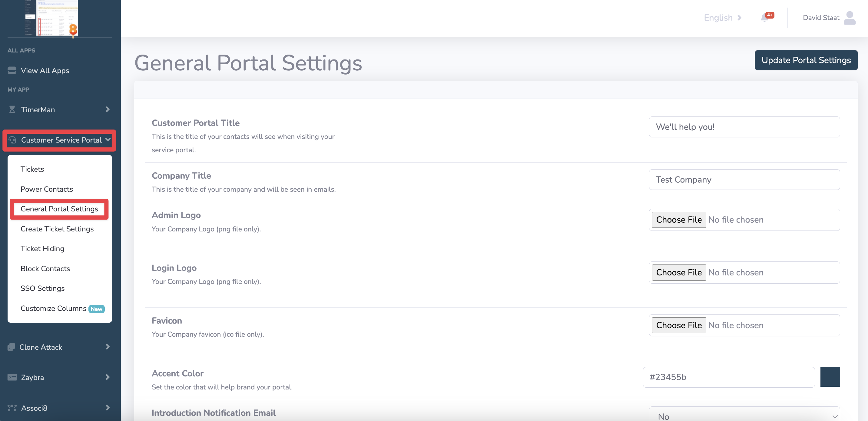Expand the Zaybra menu arrow
868x421 pixels.
[x=108, y=377]
